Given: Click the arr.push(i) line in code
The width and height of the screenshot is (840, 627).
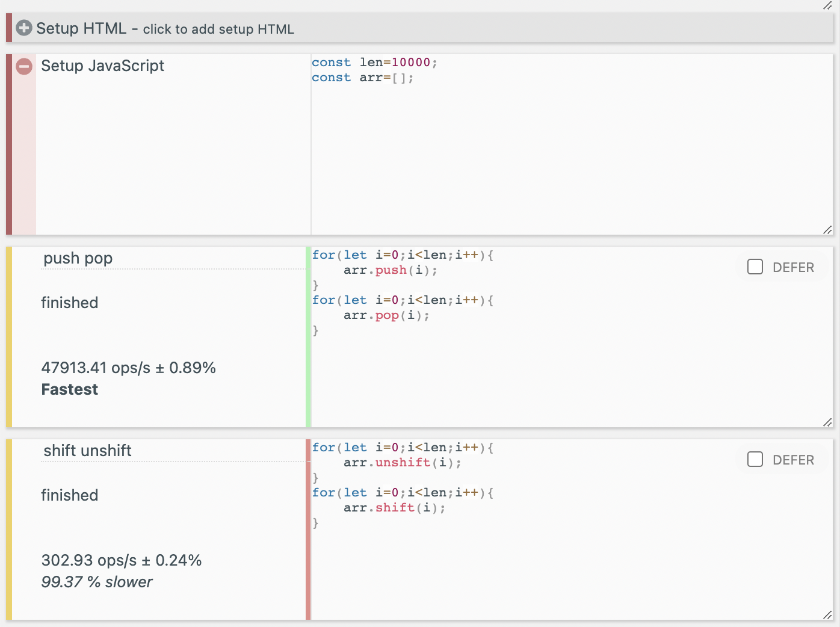Looking at the screenshot, I should (390, 270).
